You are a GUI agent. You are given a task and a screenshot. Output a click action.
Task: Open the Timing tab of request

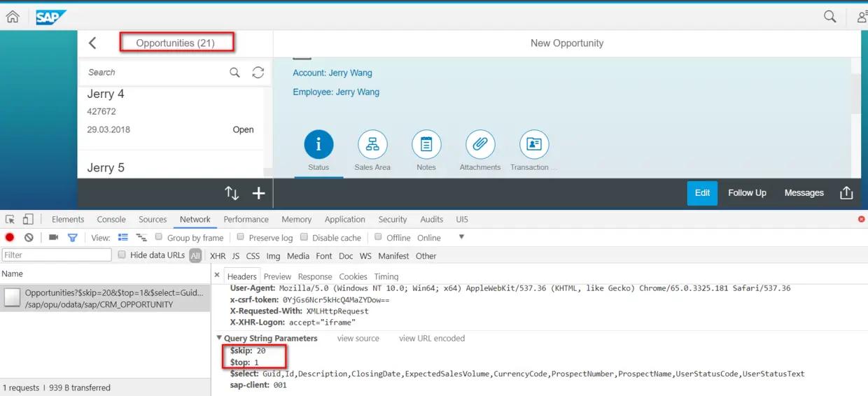pos(386,276)
